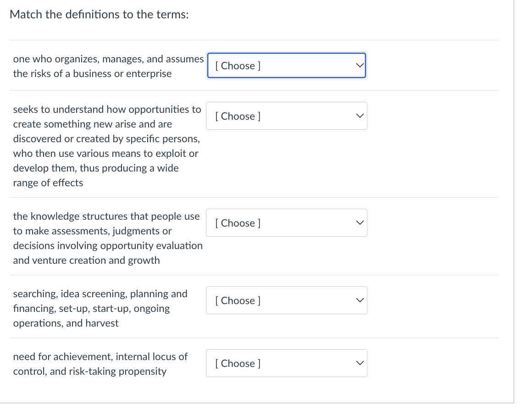This screenshot has height=411, width=532.
Task: Select the '[ Choose ]' placeholder in the second dropdown
Action: (x=238, y=116)
